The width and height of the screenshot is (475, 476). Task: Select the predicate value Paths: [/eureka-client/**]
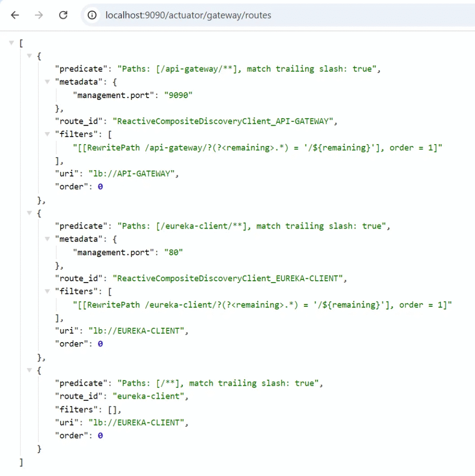(x=252, y=226)
